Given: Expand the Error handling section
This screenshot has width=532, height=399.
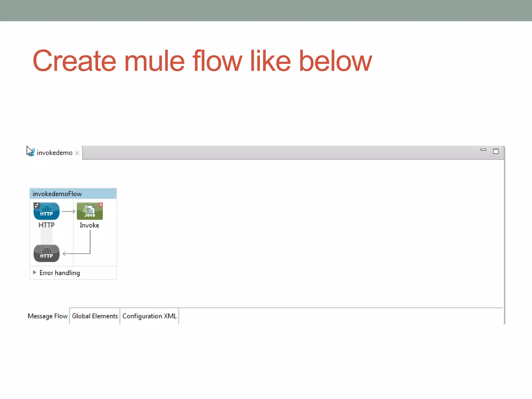Looking at the screenshot, I should (35, 272).
